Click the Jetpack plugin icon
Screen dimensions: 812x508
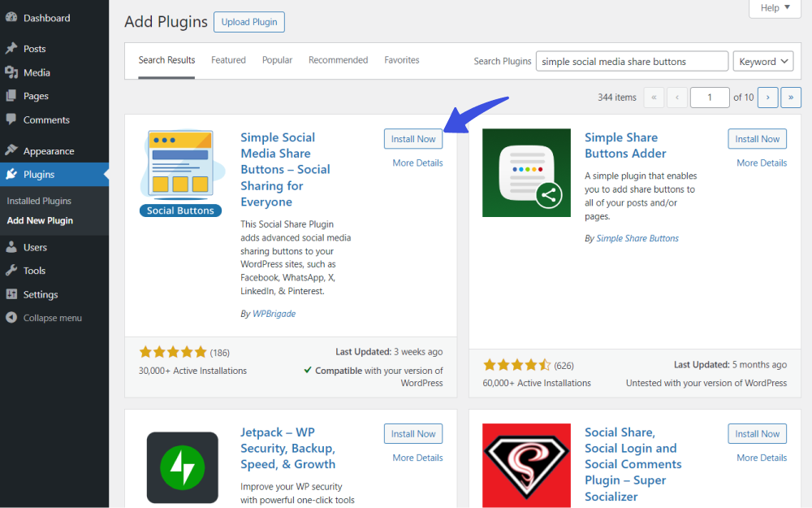pos(182,467)
